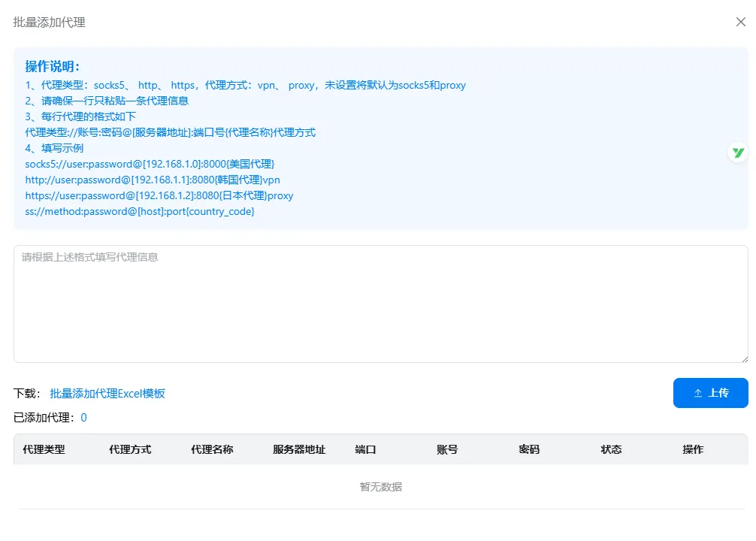Viewport: 756px width, 541px height.
Task: Click the green floating assistant icon
Action: (737, 153)
